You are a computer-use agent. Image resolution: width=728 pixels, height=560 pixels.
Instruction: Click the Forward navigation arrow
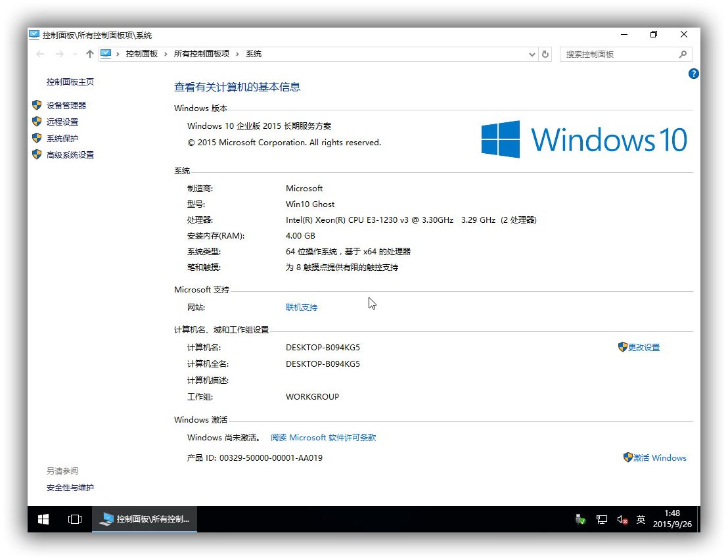pos(59,55)
